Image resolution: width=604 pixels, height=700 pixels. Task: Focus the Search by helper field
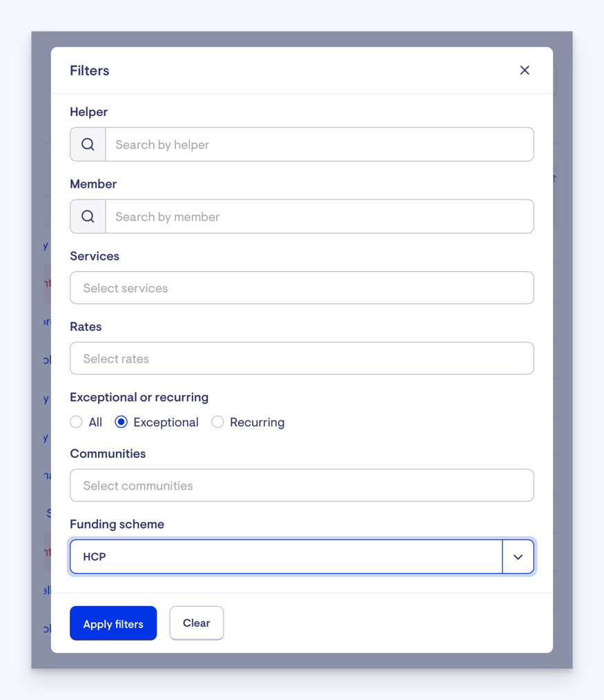click(319, 144)
